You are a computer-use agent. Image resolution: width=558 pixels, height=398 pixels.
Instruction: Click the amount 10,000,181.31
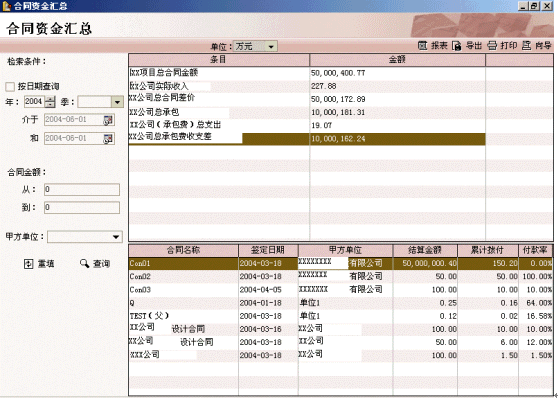338,112
